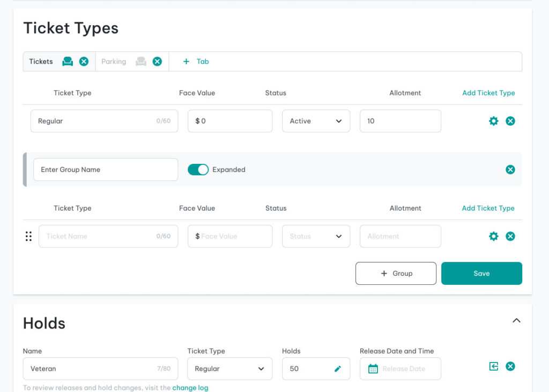
Task: Toggle the Expanded switch for the group
Action: click(x=198, y=170)
